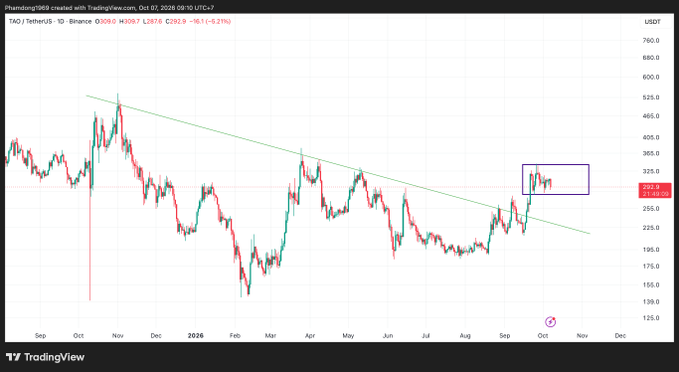The width and height of the screenshot is (679, 372).
Task: Click the Mar label on time axis
Action: tap(270, 336)
